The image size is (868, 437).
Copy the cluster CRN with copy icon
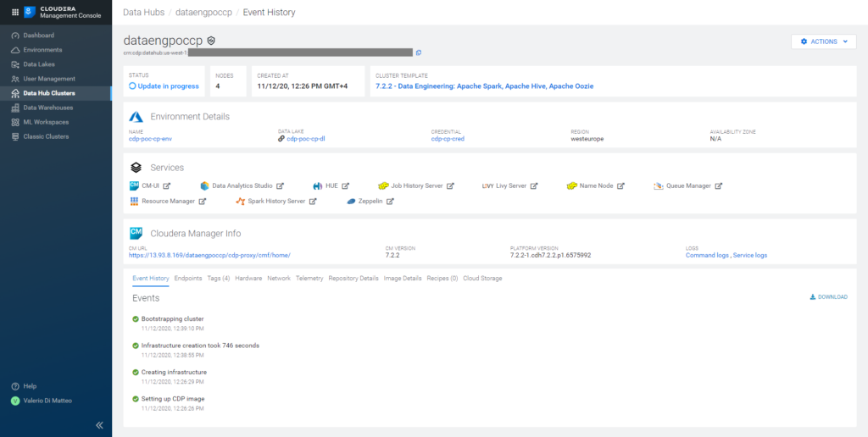tap(419, 53)
